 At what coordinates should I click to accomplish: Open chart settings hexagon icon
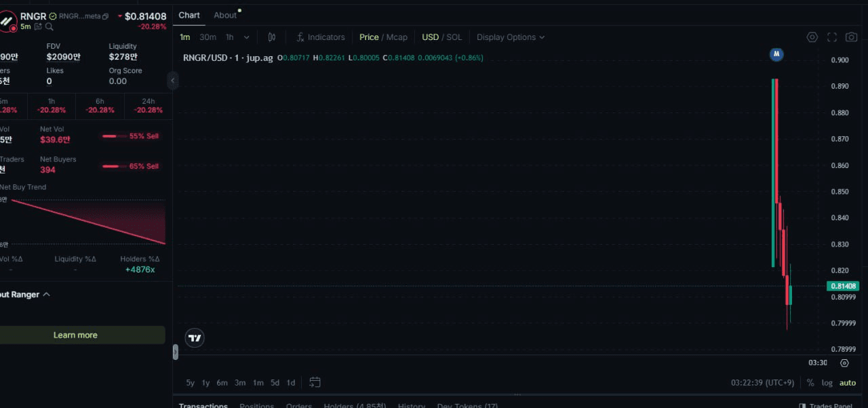coord(812,37)
